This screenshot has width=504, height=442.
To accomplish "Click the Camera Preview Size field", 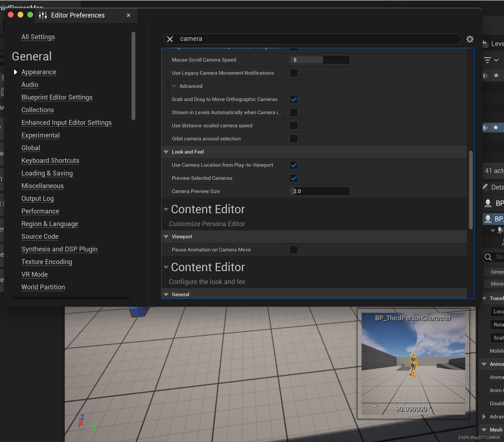I will pos(319,191).
